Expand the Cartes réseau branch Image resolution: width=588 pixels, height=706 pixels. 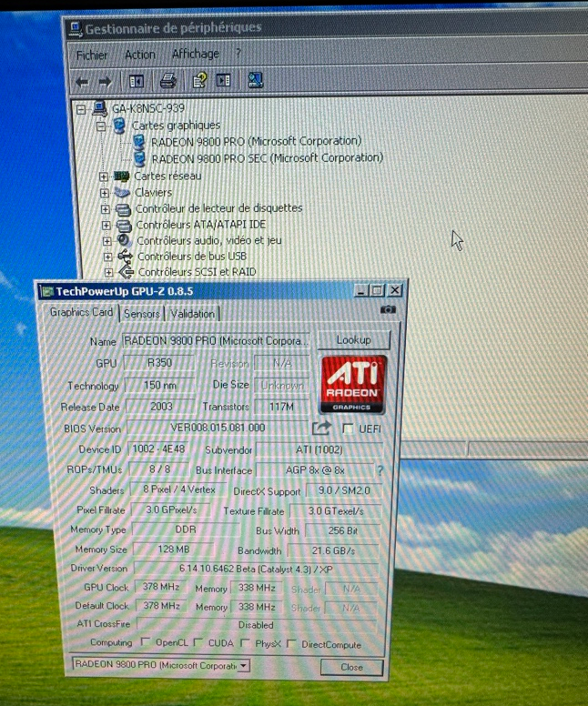(x=104, y=176)
